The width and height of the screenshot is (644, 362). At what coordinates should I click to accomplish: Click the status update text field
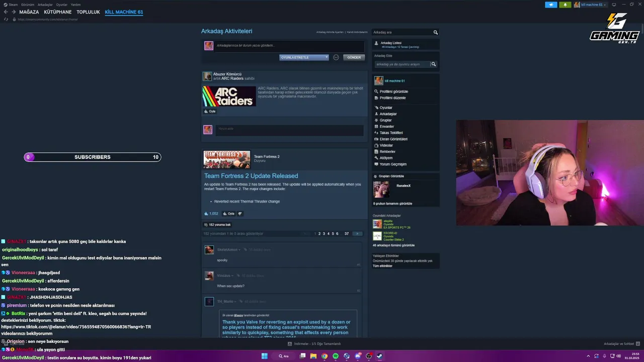point(289,46)
